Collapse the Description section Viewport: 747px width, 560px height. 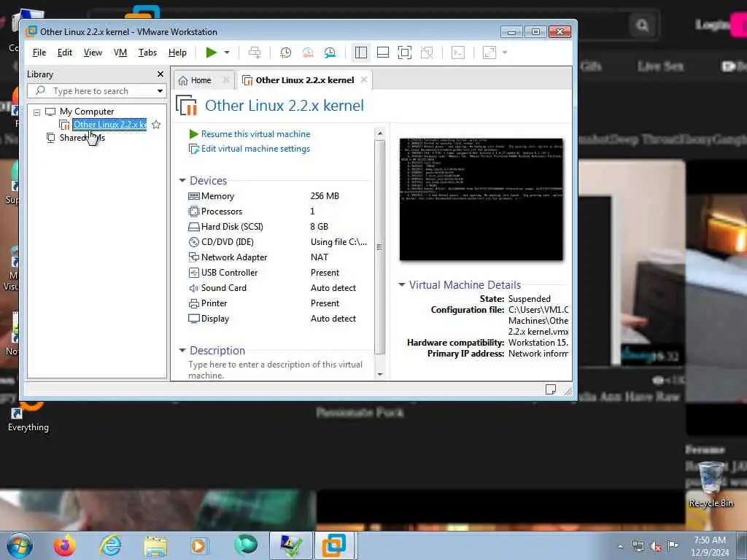[x=182, y=351]
